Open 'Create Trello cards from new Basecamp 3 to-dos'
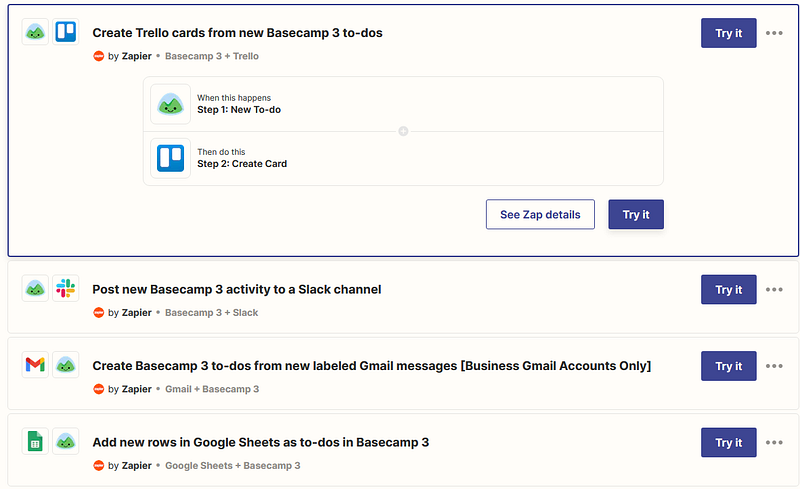800x489 pixels. [237, 33]
